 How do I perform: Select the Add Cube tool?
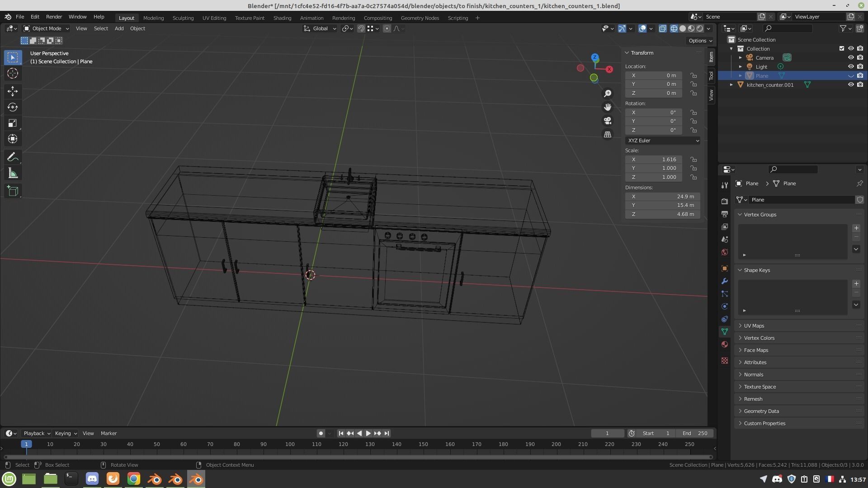click(x=13, y=191)
